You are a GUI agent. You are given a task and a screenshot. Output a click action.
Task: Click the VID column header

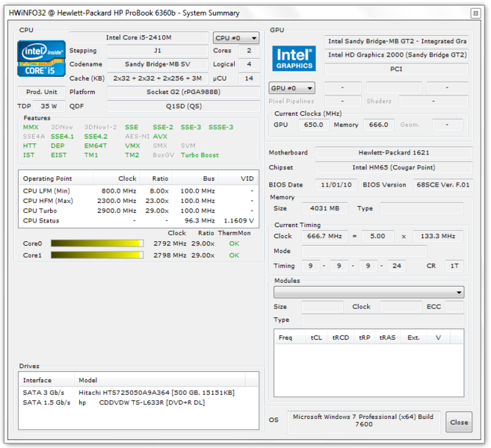tap(238, 178)
